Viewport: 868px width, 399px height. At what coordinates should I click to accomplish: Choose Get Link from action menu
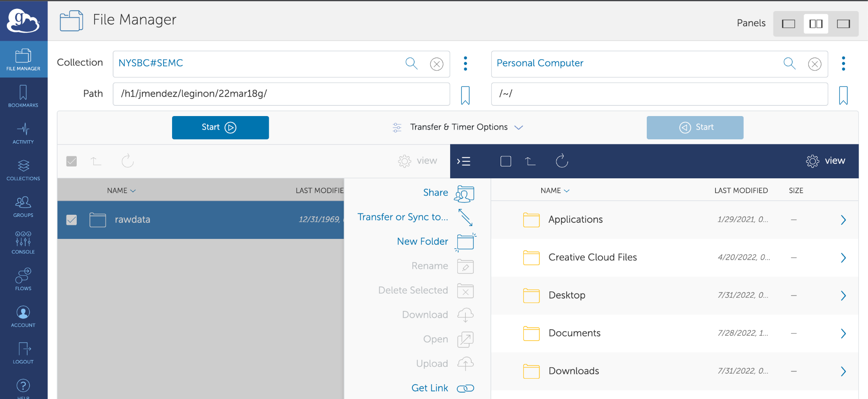click(443, 388)
